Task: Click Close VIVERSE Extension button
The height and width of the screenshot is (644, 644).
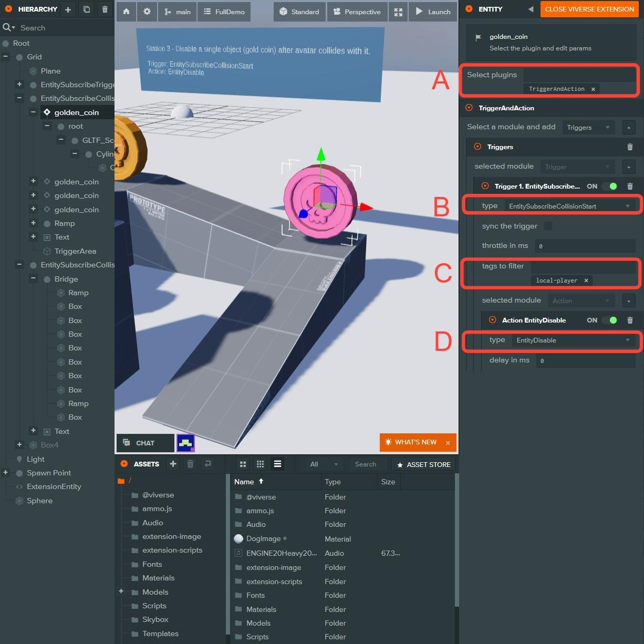Action: point(589,9)
